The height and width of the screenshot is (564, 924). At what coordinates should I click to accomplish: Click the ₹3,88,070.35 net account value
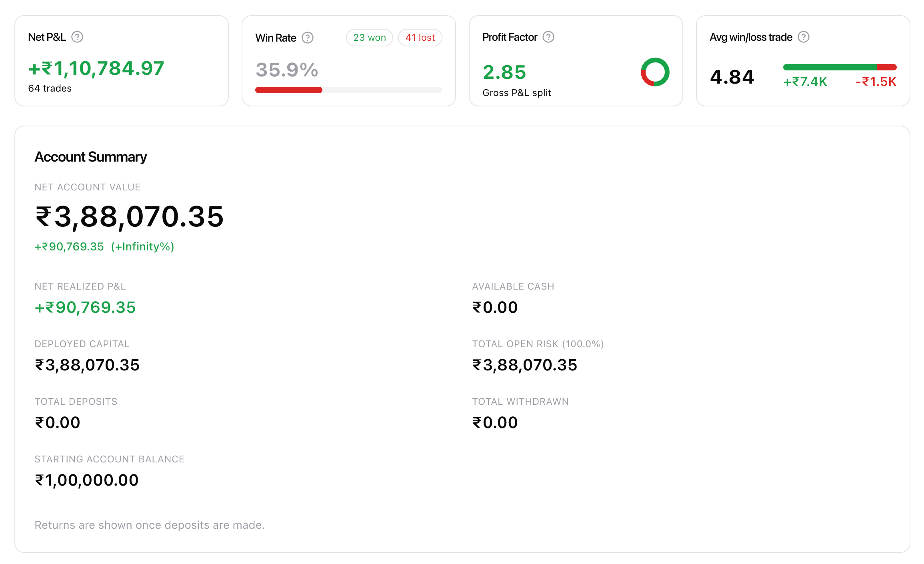(130, 217)
